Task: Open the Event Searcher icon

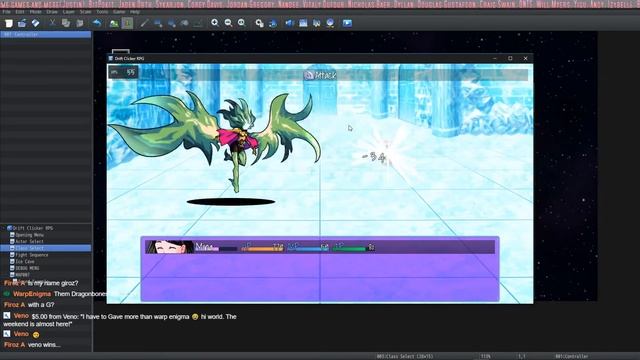Action: click(303, 23)
